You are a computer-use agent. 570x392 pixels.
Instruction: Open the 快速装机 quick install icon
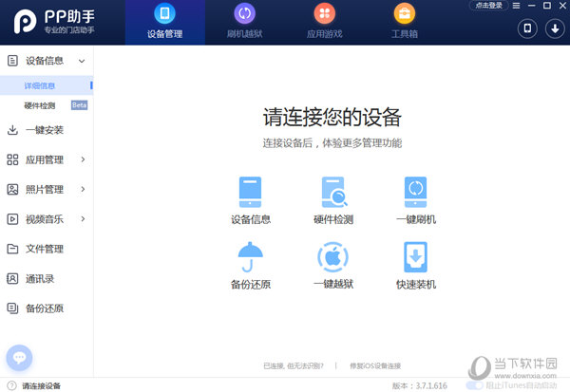coord(415,257)
